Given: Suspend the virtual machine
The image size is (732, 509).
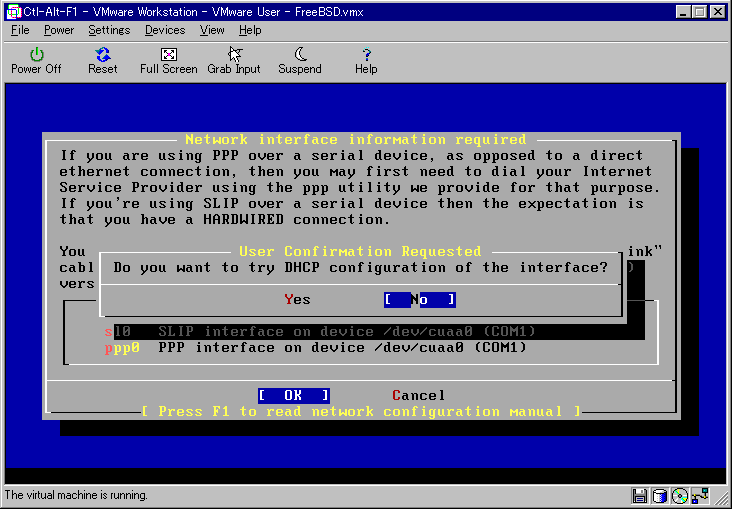Looking at the screenshot, I should (x=300, y=61).
